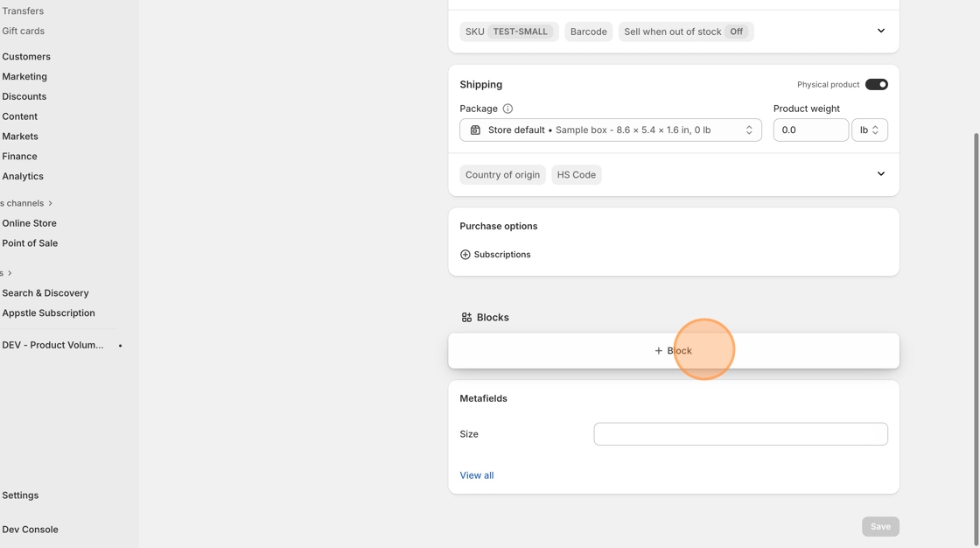Add a new Block

tap(673, 351)
